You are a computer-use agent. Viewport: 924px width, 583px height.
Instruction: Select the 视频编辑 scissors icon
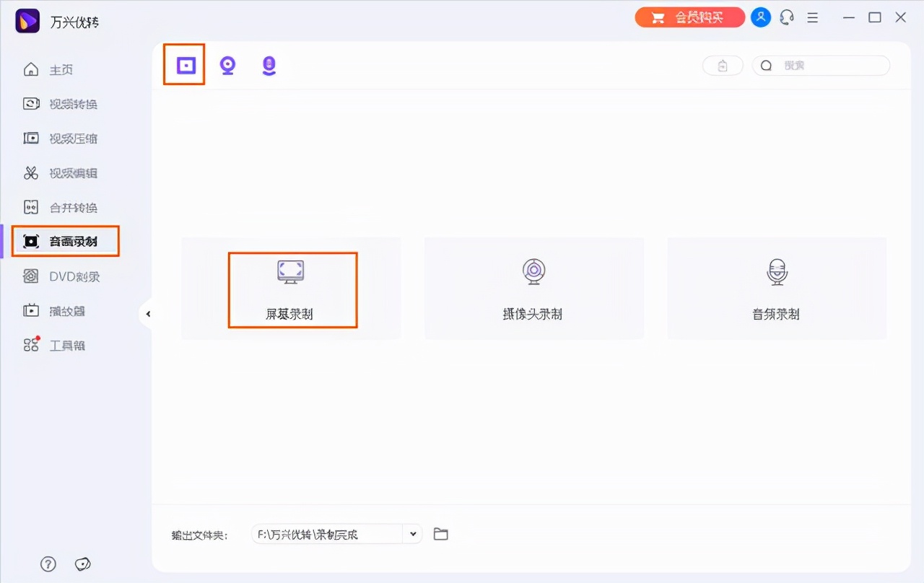click(x=51, y=172)
